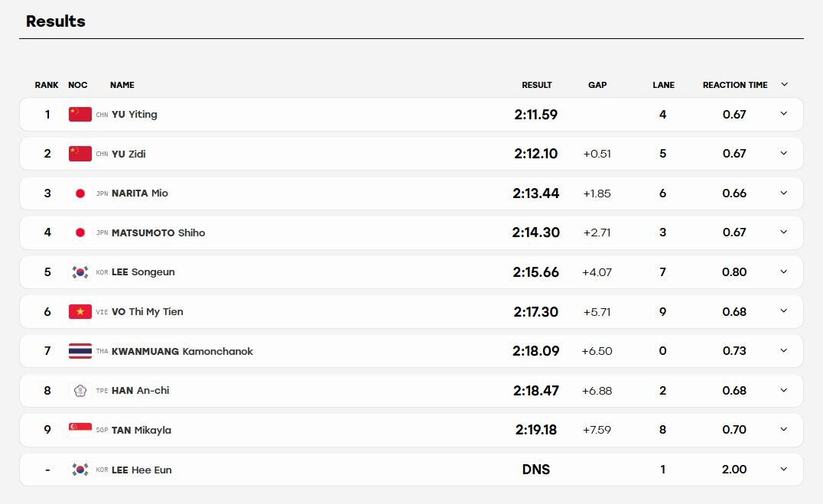Expand MATSUMOTO Shiho's result details
The image size is (823, 504).
(784, 232)
